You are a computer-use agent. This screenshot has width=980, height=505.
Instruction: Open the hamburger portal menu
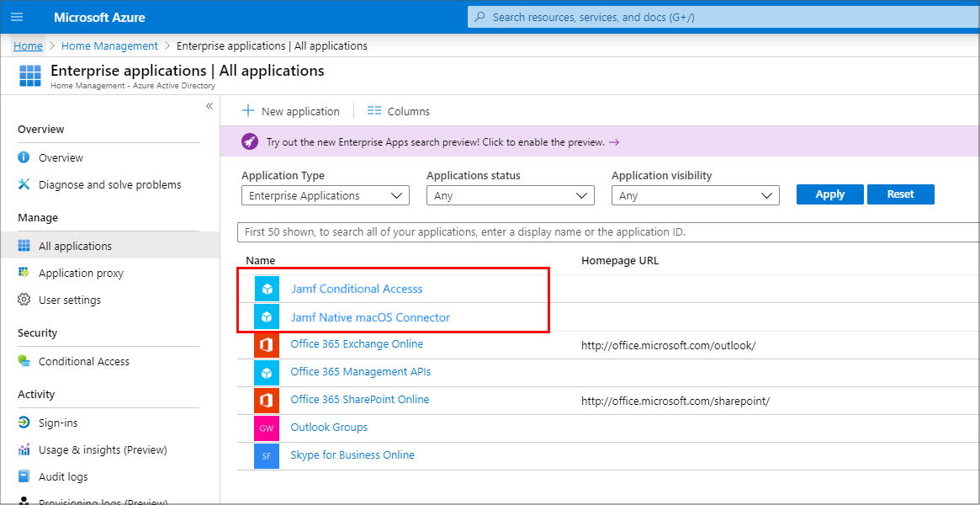(x=17, y=17)
